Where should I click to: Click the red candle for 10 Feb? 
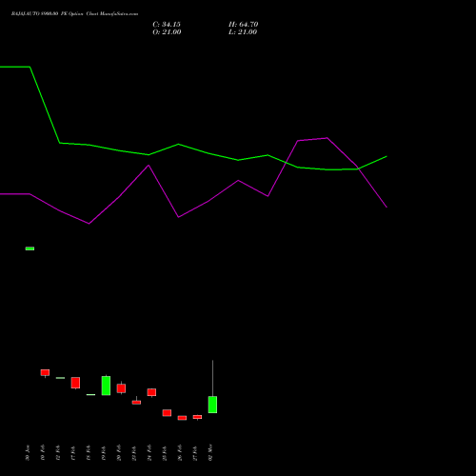pos(45,372)
